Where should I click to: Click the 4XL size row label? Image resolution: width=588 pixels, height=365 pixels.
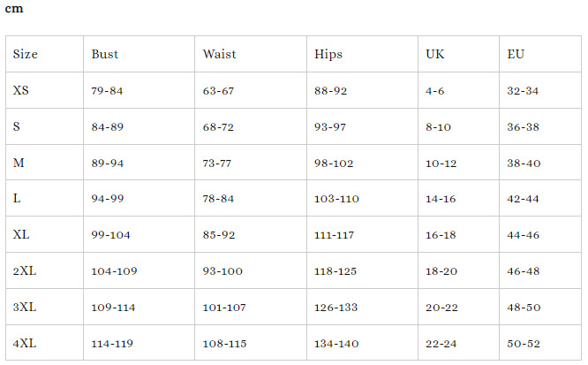tap(25, 343)
